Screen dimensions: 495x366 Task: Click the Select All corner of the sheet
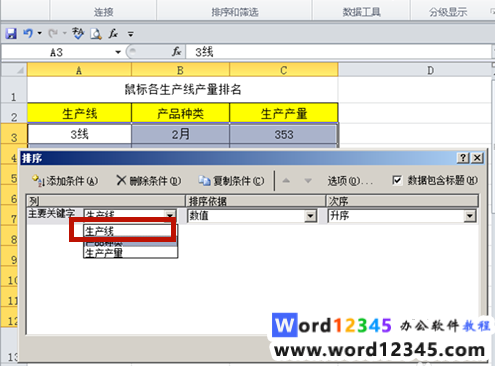point(14,70)
